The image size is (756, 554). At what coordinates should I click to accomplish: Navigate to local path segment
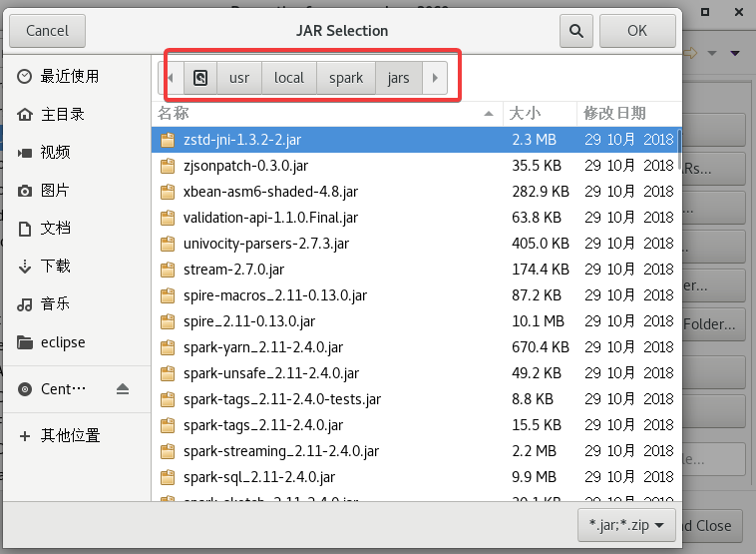(x=289, y=78)
